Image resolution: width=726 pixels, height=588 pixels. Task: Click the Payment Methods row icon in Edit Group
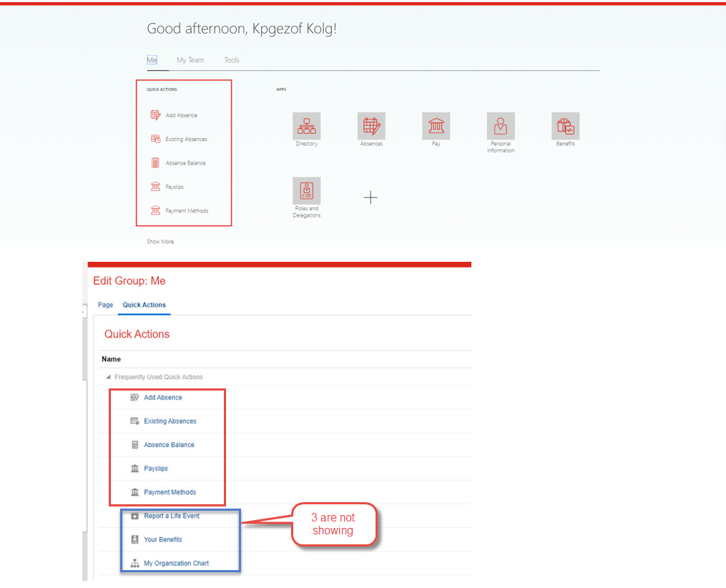[x=134, y=492]
